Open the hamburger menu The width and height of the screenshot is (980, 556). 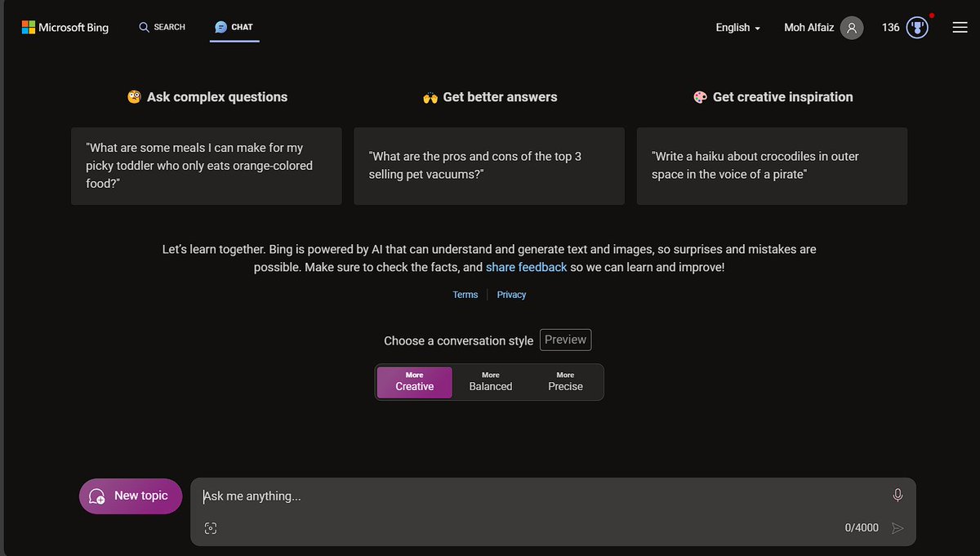pyautogui.click(x=960, y=28)
